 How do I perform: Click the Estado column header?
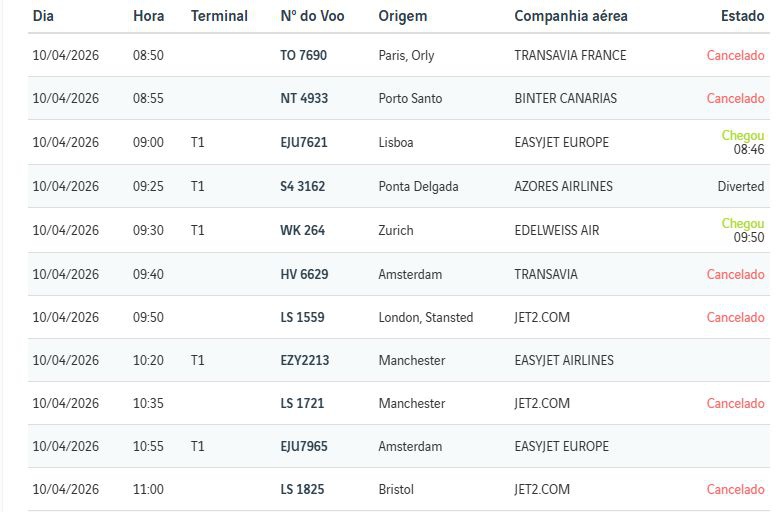point(742,16)
